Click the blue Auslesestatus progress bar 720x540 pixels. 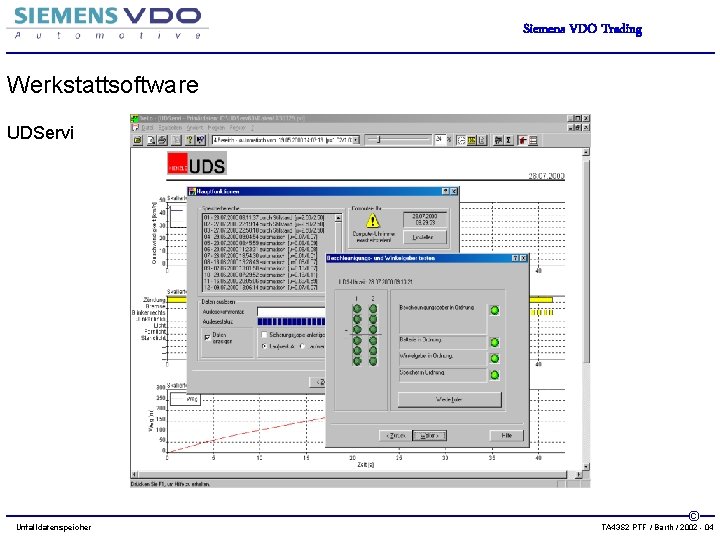291,322
